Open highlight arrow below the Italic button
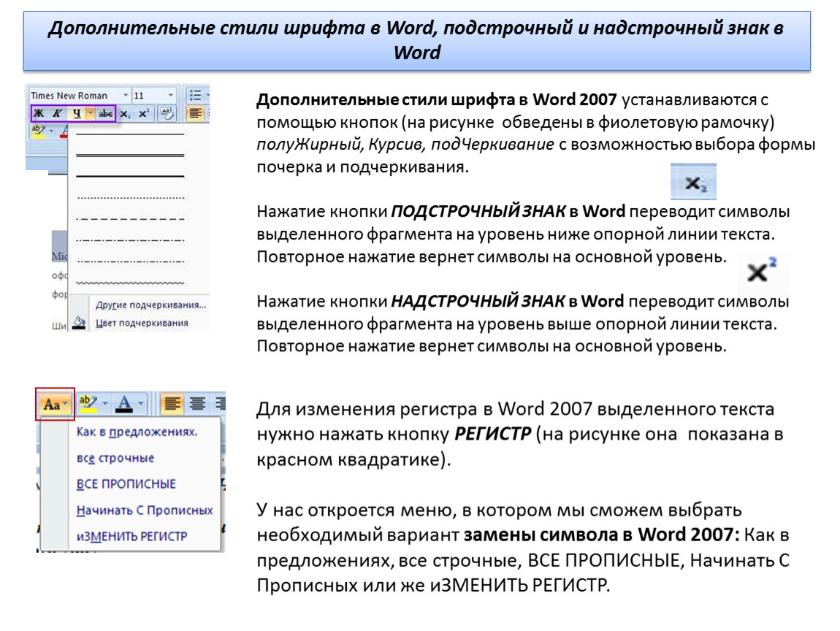The image size is (840, 631). click(51, 131)
